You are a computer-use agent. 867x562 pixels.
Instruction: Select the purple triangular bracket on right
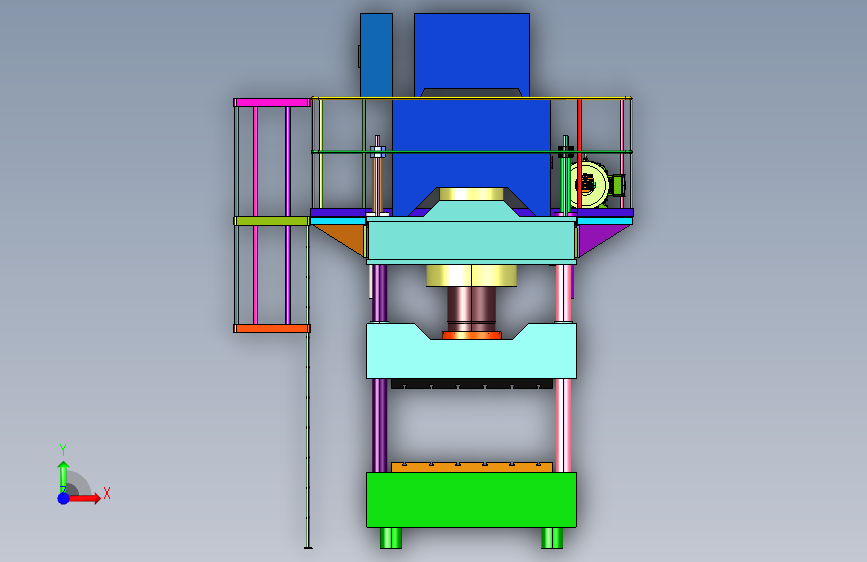pos(597,237)
